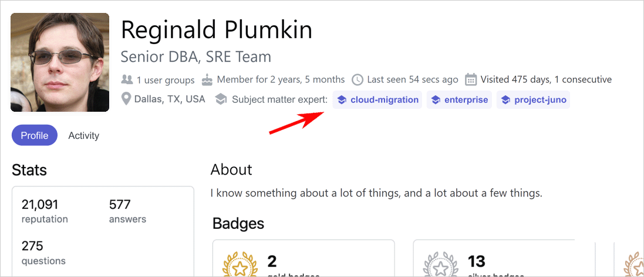Open the project-juno tag
Screen dimensions: 644x277
click(533, 100)
